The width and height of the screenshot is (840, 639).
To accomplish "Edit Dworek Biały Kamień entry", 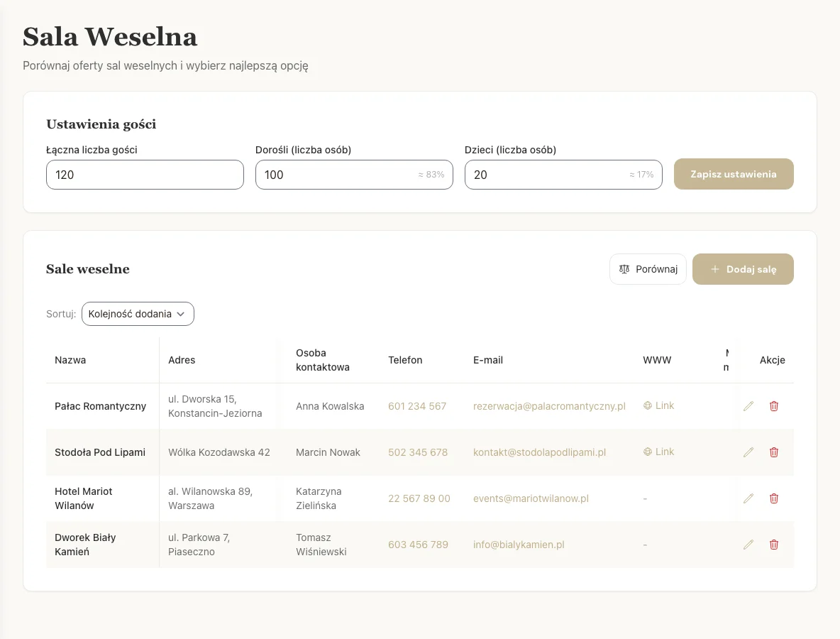I will [748, 545].
